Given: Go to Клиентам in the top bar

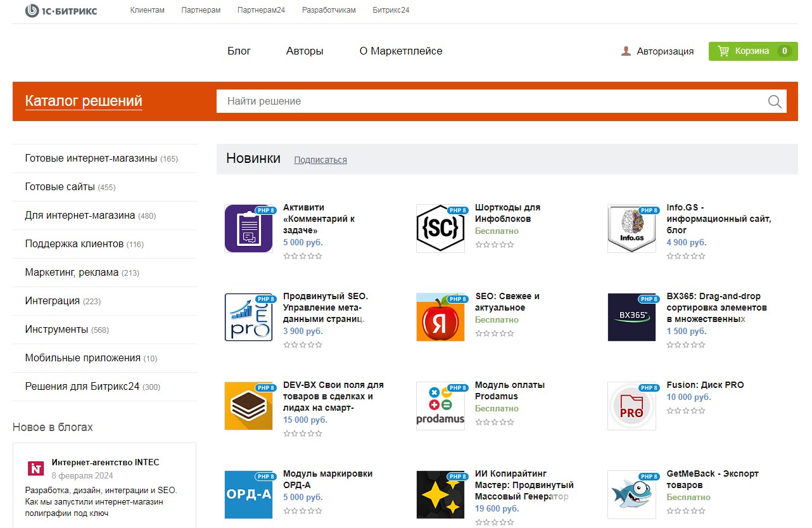Looking at the screenshot, I should click(148, 10).
